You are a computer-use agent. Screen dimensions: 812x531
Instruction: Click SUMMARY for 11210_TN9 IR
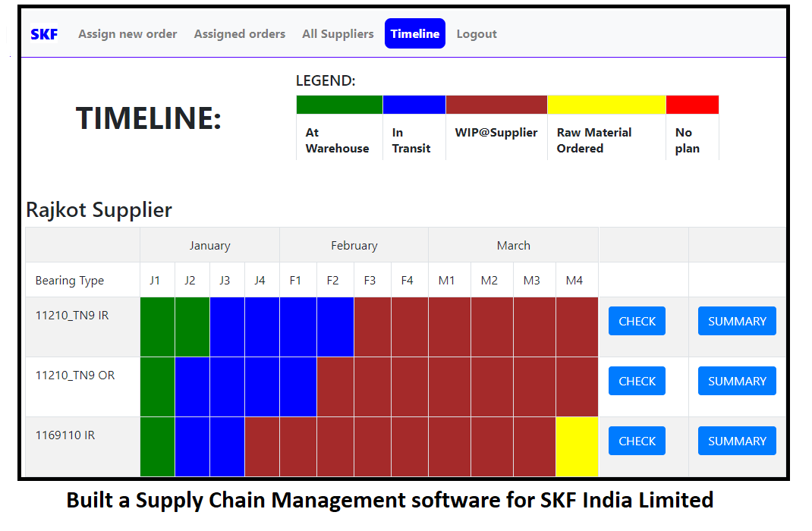(737, 321)
